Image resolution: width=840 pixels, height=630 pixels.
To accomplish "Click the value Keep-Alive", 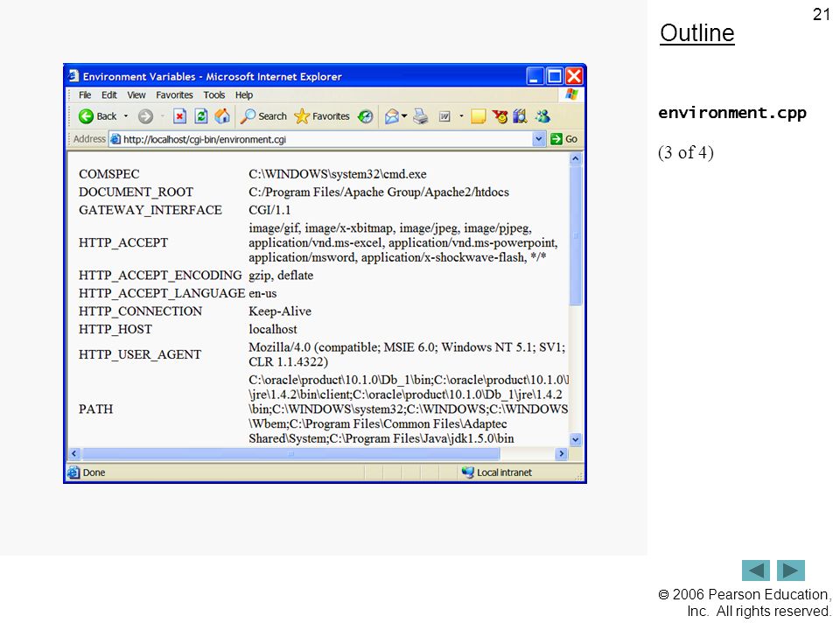I will coord(280,311).
